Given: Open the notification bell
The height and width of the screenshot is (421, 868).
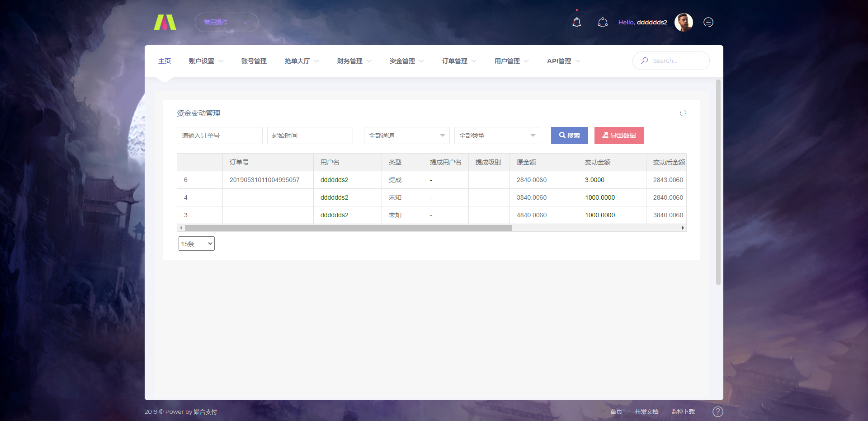Looking at the screenshot, I should [576, 22].
